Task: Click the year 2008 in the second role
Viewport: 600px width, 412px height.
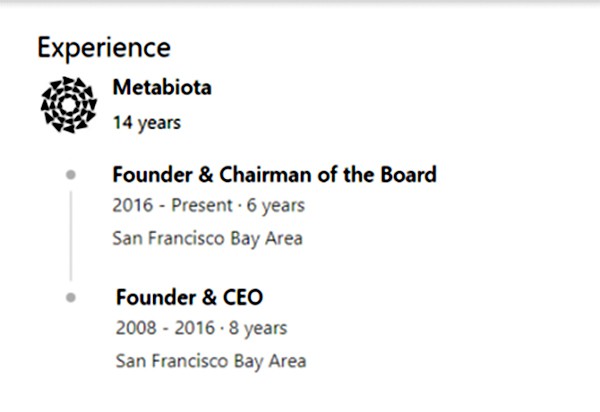Action: [x=136, y=328]
